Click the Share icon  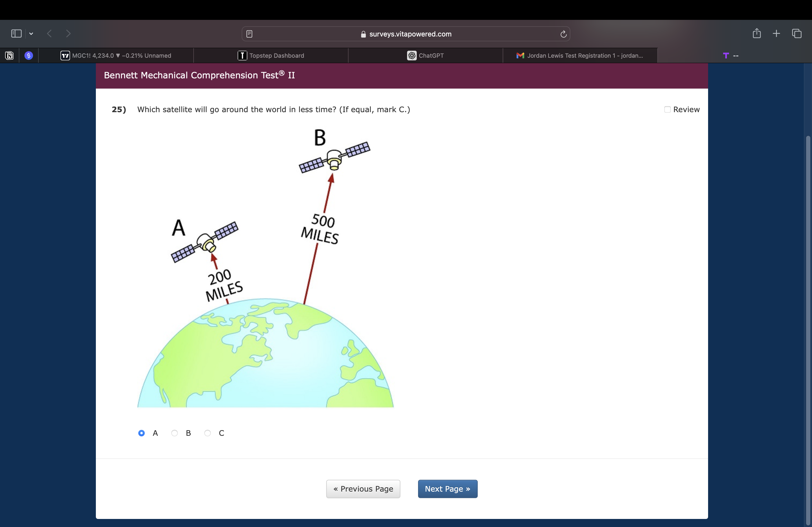coord(757,33)
